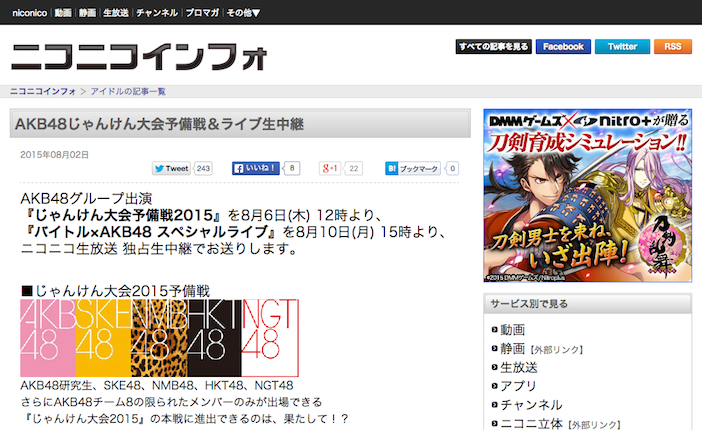Click the AKB48研究生、SKE48、NMB48、HKT48、NGT48 line
The image size is (702, 430).
[x=157, y=386]
